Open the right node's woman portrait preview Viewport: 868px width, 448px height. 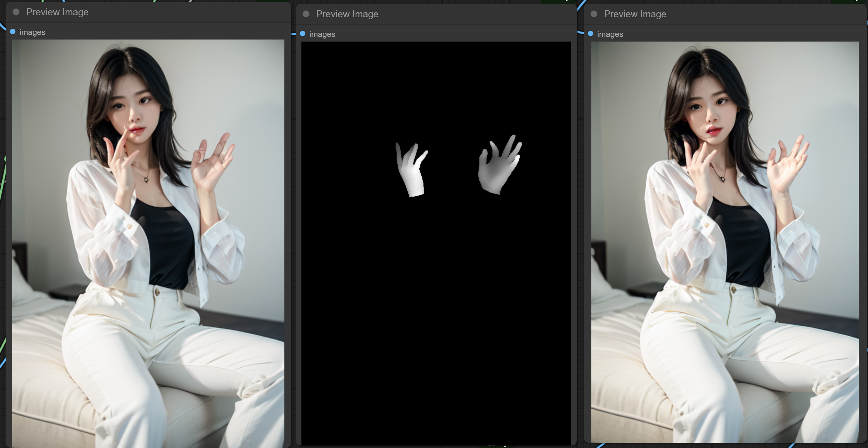coord(725,243)
